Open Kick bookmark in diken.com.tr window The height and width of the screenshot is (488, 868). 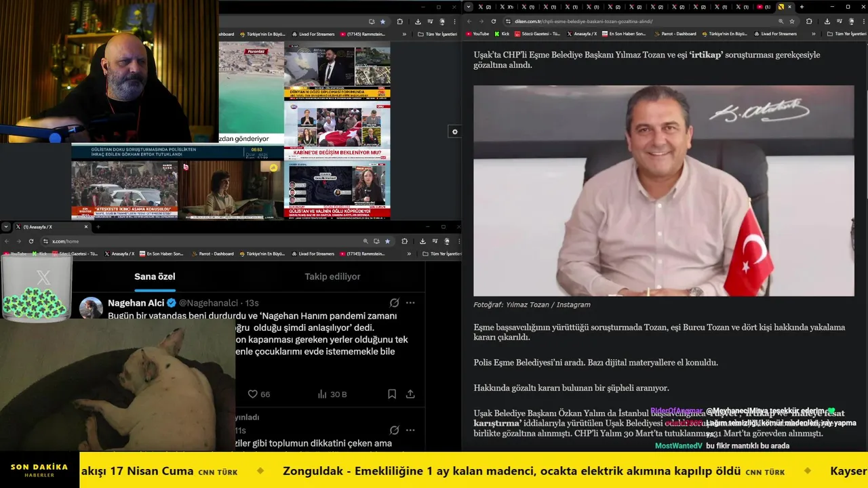click(502, 33)
